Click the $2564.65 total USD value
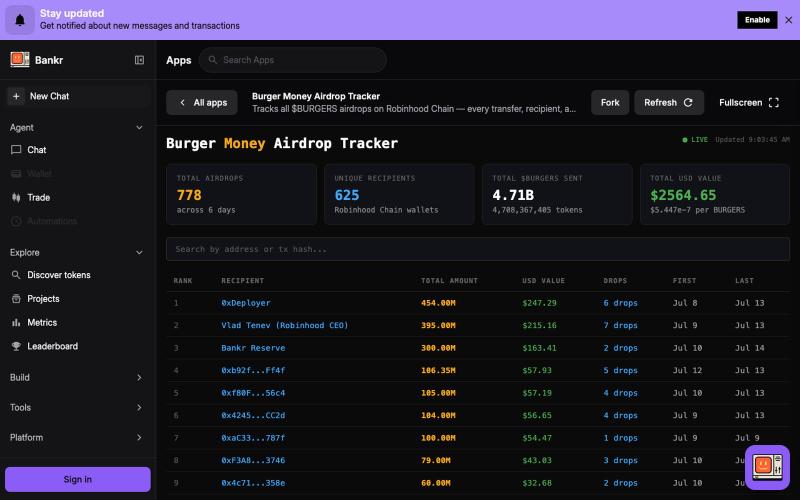This screenshot has width=800, height=500. (683, 195)
